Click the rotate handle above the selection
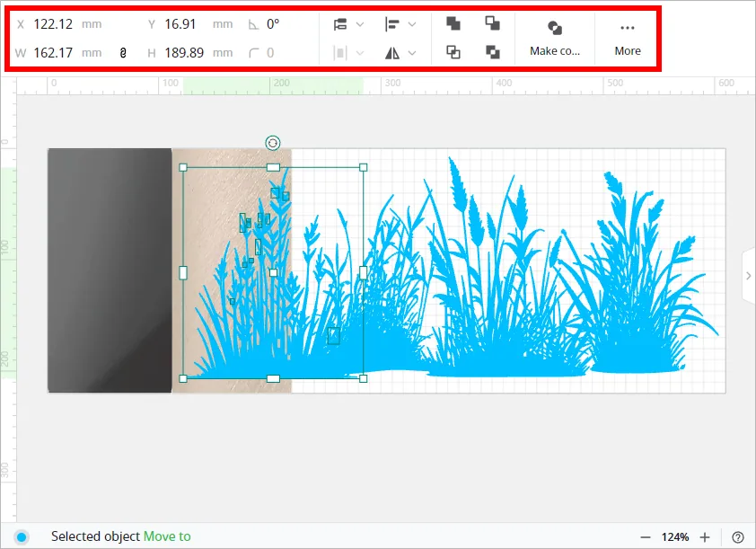 pos(273,143)
